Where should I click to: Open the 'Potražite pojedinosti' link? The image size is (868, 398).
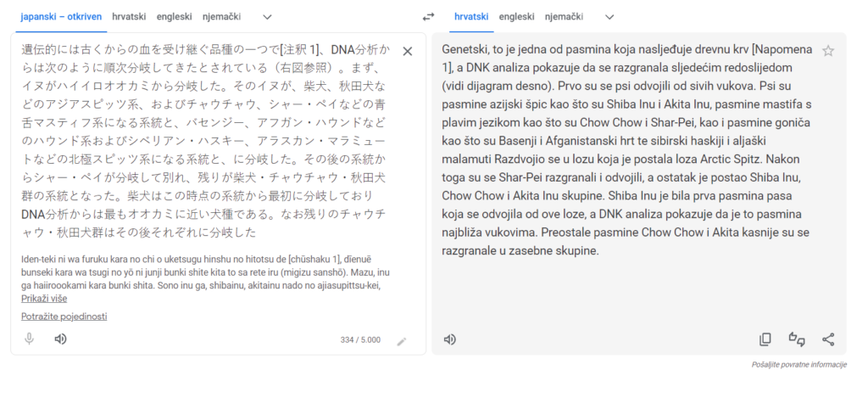point(64,317)
